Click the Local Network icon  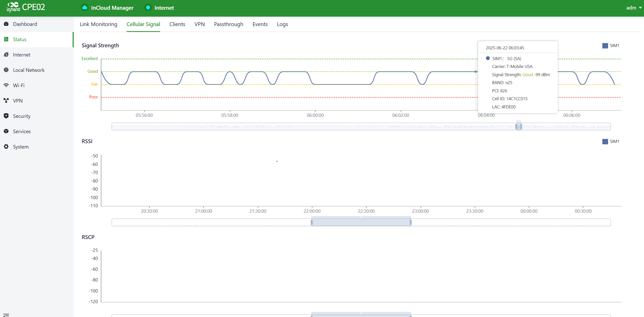(6, 70)
